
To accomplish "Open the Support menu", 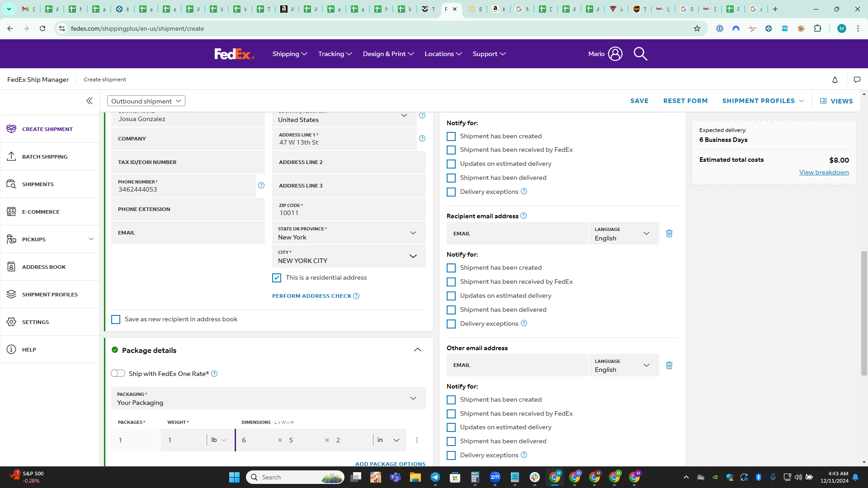I will click(x=489, y=54).
